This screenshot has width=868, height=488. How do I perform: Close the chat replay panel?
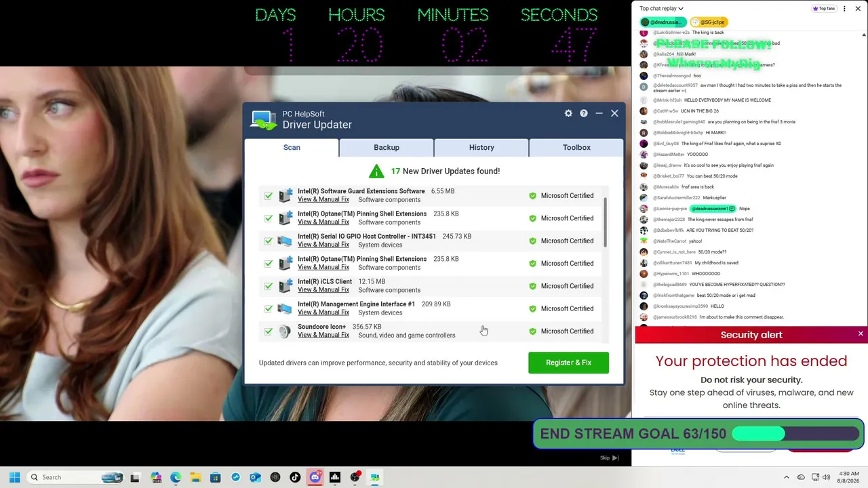point(859,9)
